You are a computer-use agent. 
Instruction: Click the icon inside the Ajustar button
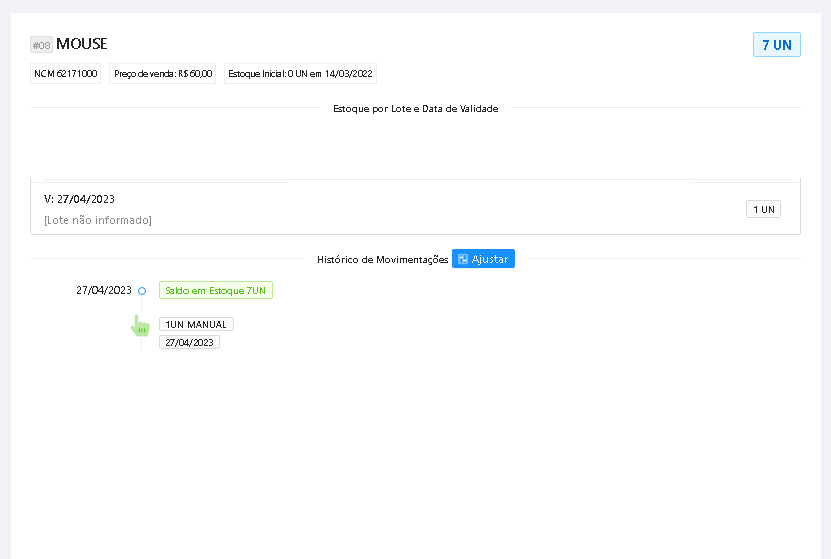tap(462, 259)
